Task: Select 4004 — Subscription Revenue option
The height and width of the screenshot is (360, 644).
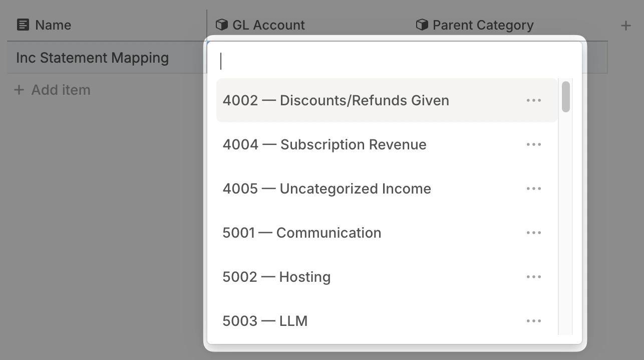Action: (325, 144)
